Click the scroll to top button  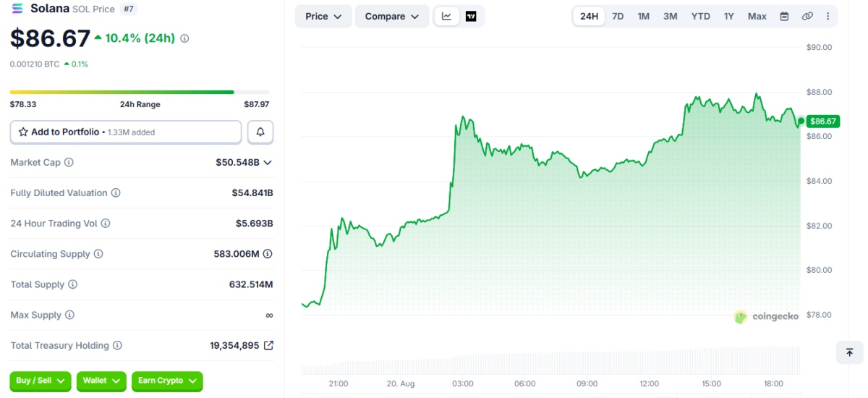pyautogui.click(x=849, y=352)
